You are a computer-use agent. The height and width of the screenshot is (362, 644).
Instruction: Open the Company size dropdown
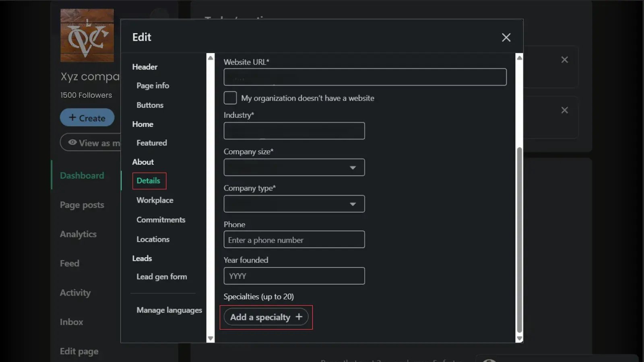click(294, 167)
